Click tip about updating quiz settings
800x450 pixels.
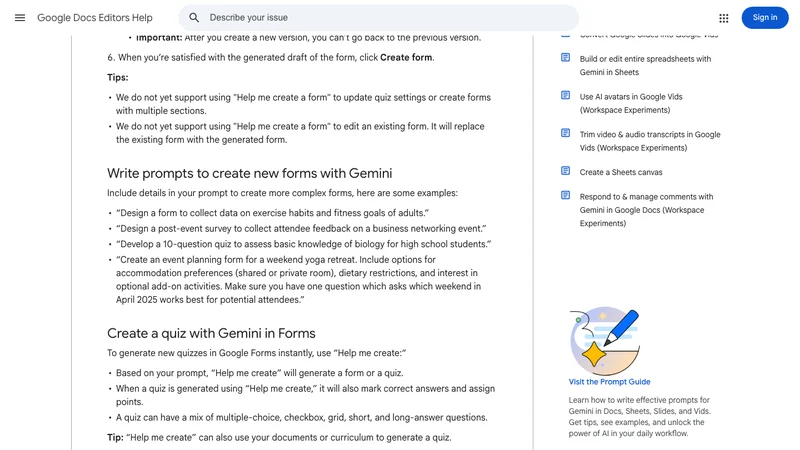(x=303, y=104)
